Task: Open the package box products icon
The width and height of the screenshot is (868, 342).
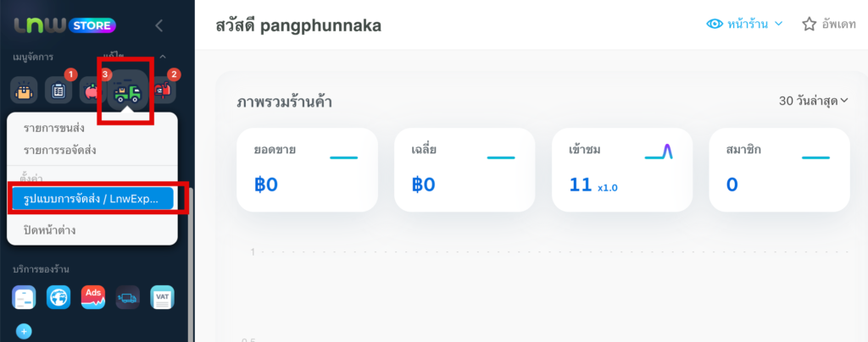Action: (25, 91)
